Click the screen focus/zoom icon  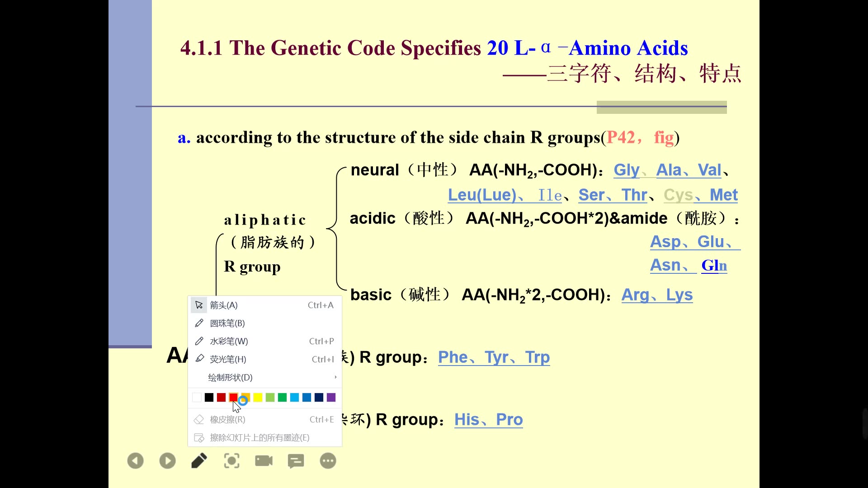point(231,461)
